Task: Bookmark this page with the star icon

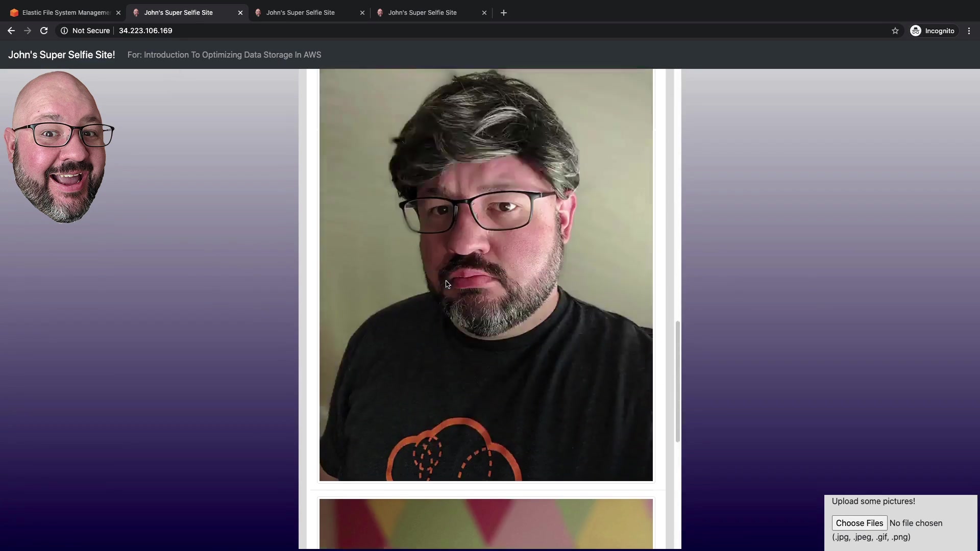Action: 895,31
